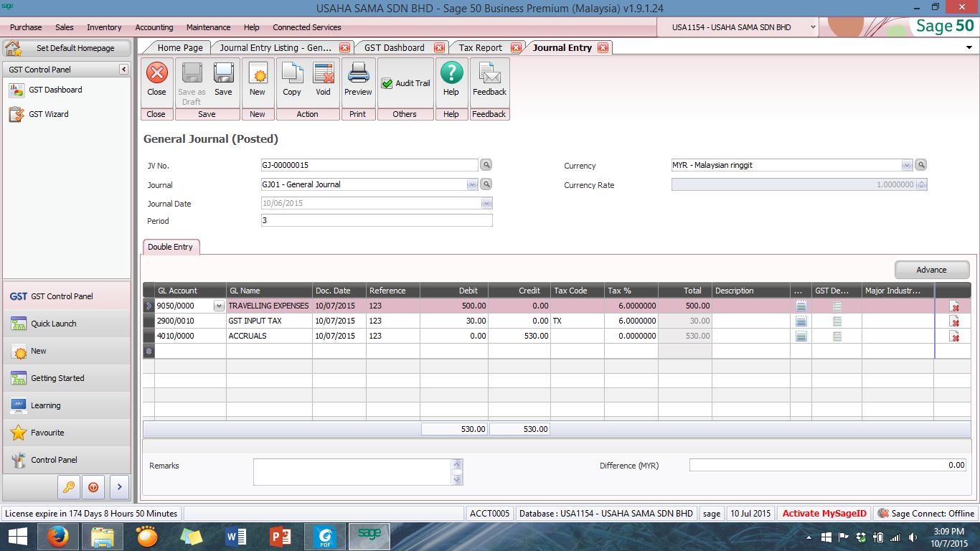Open the Journal Date dropdown

[x=486, y=204]
